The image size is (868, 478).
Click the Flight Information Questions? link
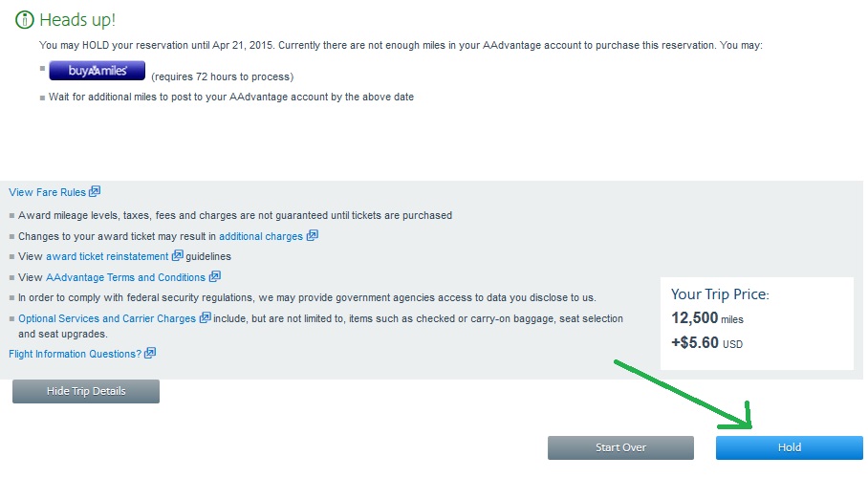click(75, 354)
